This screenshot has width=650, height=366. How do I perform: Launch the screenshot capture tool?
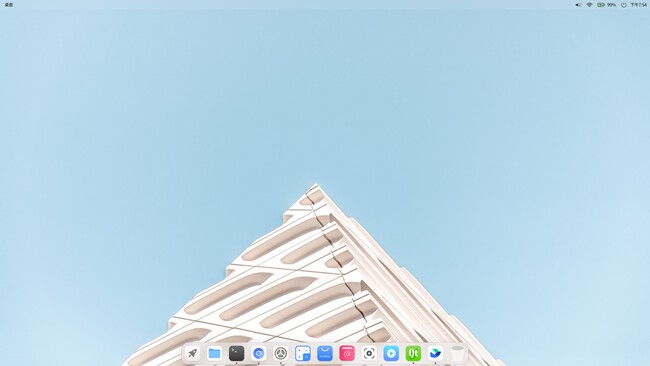point(369,354)
